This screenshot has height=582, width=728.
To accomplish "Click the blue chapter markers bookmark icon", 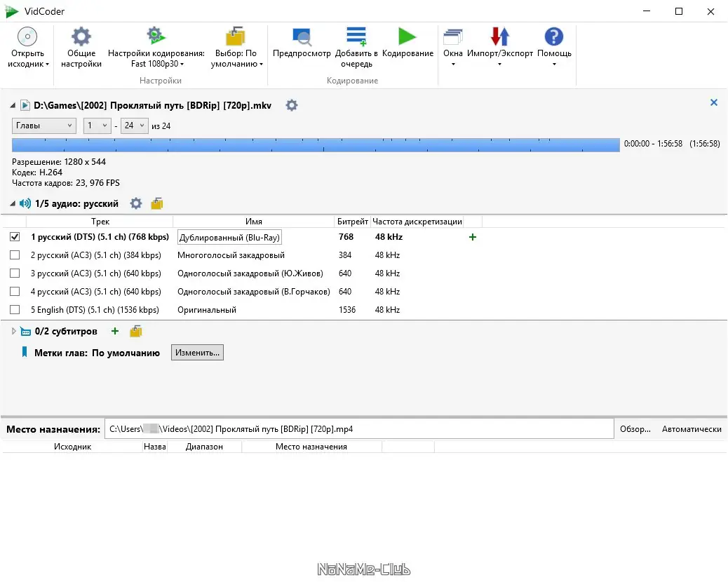I will click(25, 352).
